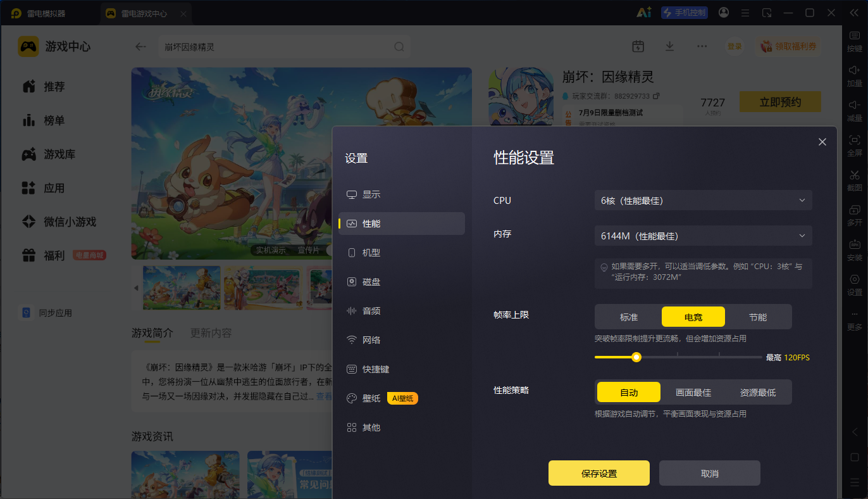Open 网络 settings section
This screenshot has height=499, width=868.
(x=402, y=340)
